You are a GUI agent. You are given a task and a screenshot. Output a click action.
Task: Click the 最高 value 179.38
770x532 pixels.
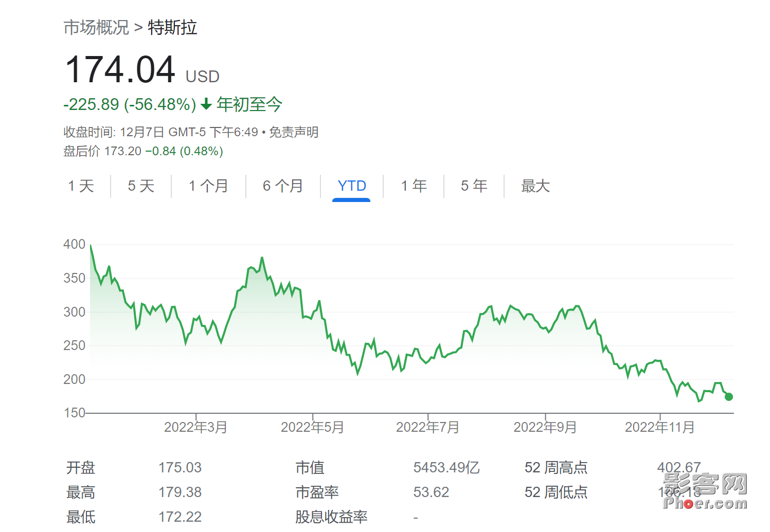coord(180,492)
